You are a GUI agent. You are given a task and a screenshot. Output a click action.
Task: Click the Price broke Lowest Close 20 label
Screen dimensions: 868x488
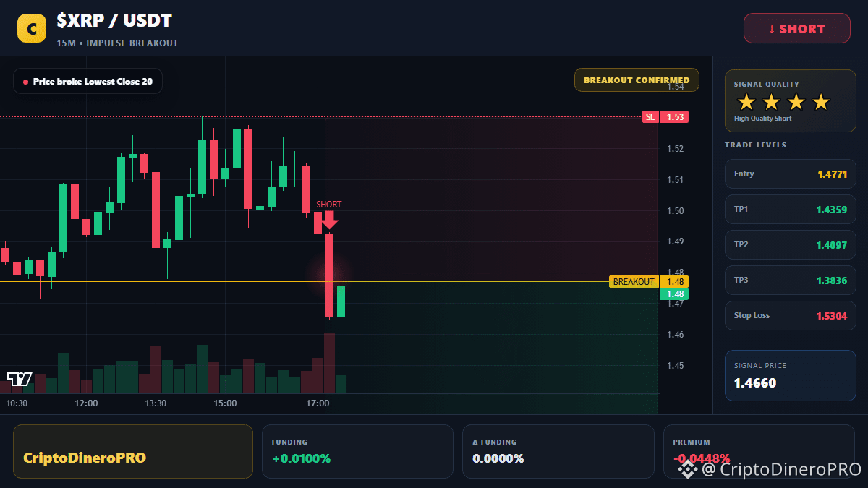pos(88,82)
